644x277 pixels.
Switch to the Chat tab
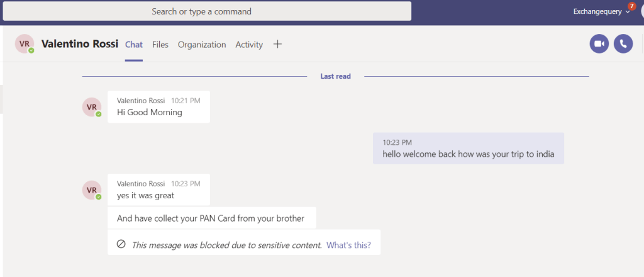134,45
